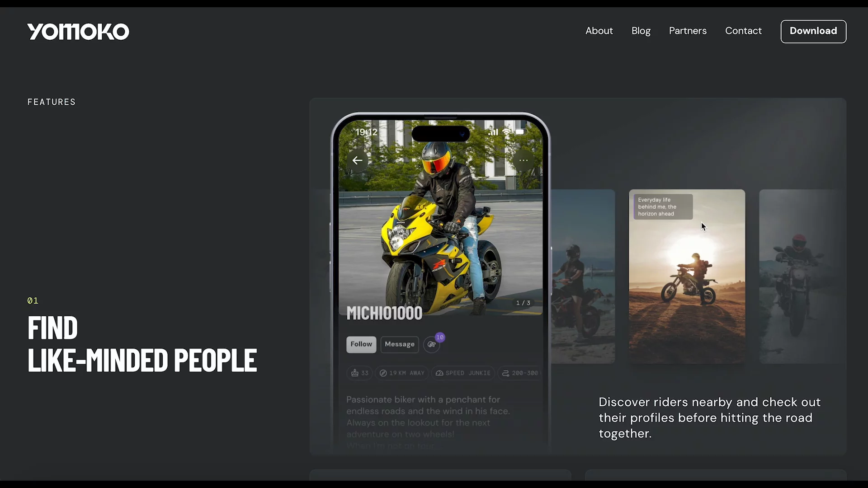Tap the wave icon with the 10 badge
Image resolution: width=868 pixels, height=488 pixels.
tap(432, 344)
